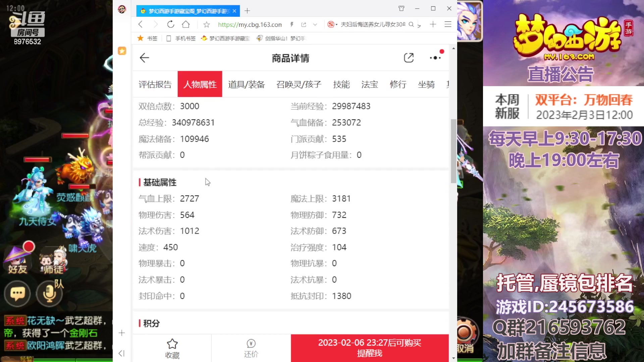The width and height of the screenshot is (644, 362).
Task: Click the search magnifier icon
Action: click(x=411, y=24)
